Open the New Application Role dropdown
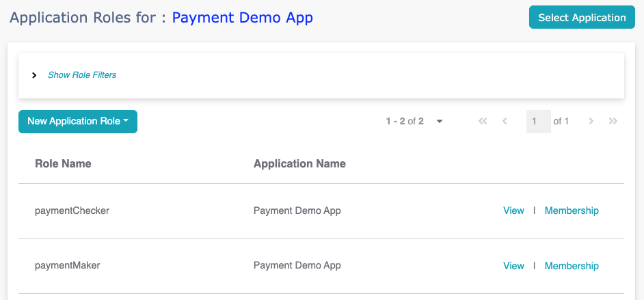Viewport: 644px width, 300px height. pos(78,122)
